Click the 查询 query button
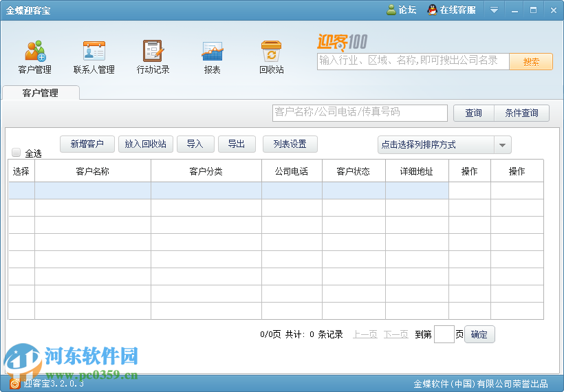Viewport: 564px width, 392px height. pyautogui.click(x=474, y=113)
